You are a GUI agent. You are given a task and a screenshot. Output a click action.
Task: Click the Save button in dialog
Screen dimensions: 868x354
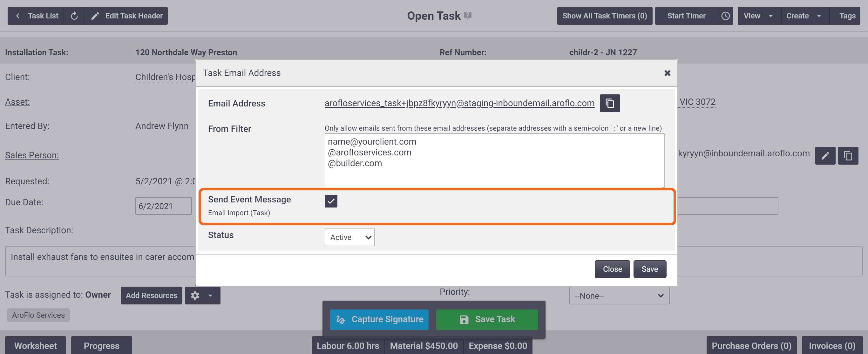649,269
